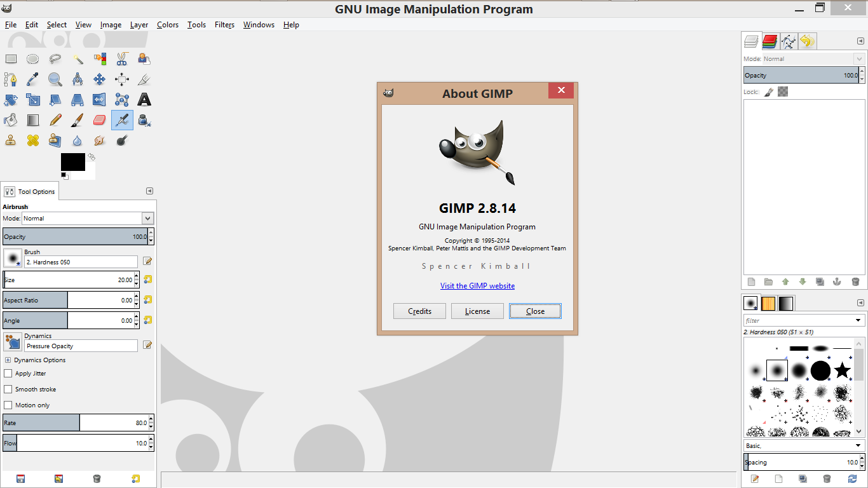Image resolution: width=868 pixels, height=488 pixels.
Task: Select the Free Select lasso tool
Action: (55, 59)
